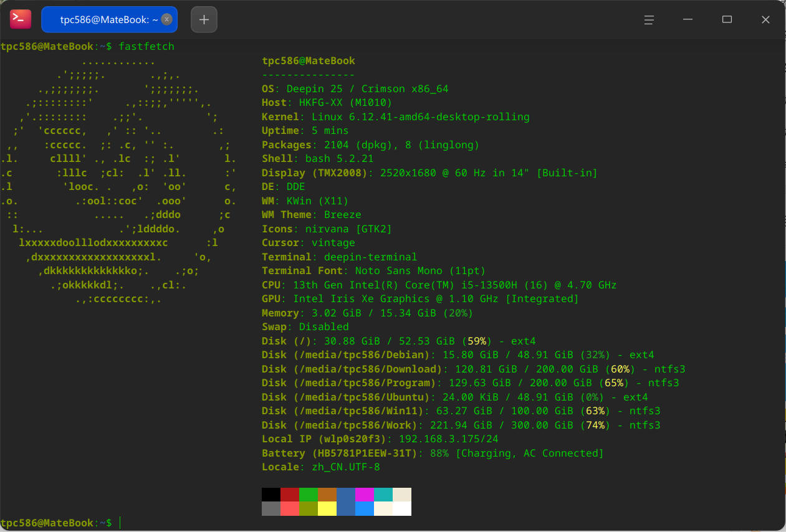Click the pure white color block
Viewport: 786px width, 532px height.
[402, 509]
